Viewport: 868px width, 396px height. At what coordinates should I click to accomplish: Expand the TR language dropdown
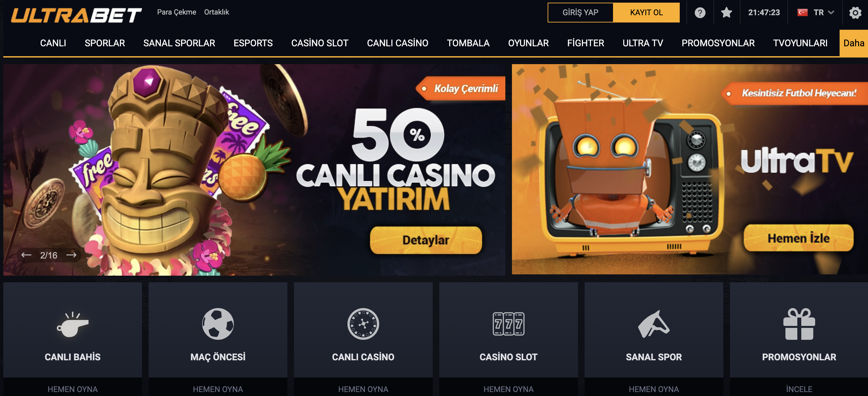click(x=816, y=13)
